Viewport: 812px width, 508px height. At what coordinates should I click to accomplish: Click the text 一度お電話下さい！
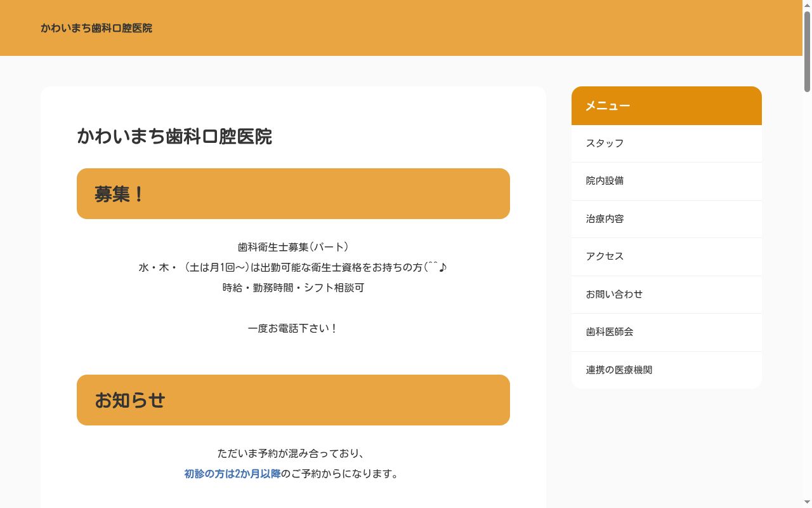(293, 328)
